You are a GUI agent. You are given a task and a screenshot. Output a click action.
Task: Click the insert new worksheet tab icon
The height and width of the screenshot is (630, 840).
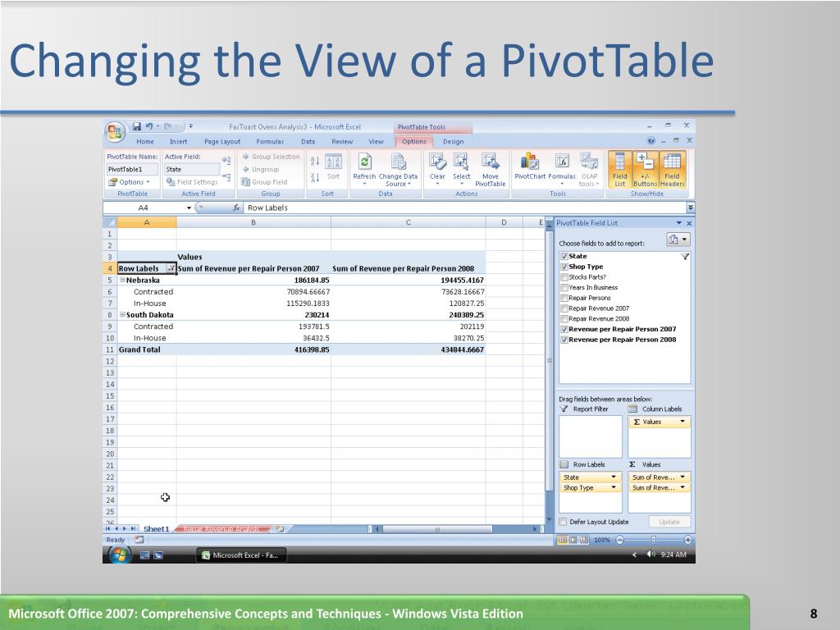pos(280,529)
